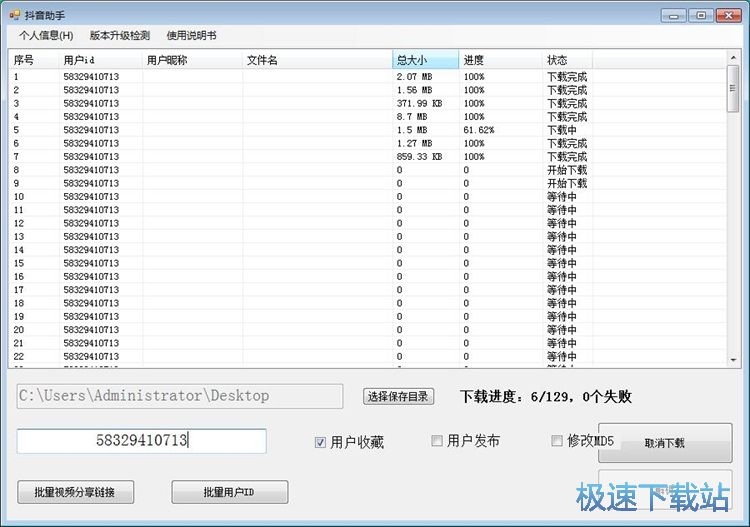Select row 7 with size 859.33 KB
This screenshot has height=527, width=750.
tap(367, 157)
